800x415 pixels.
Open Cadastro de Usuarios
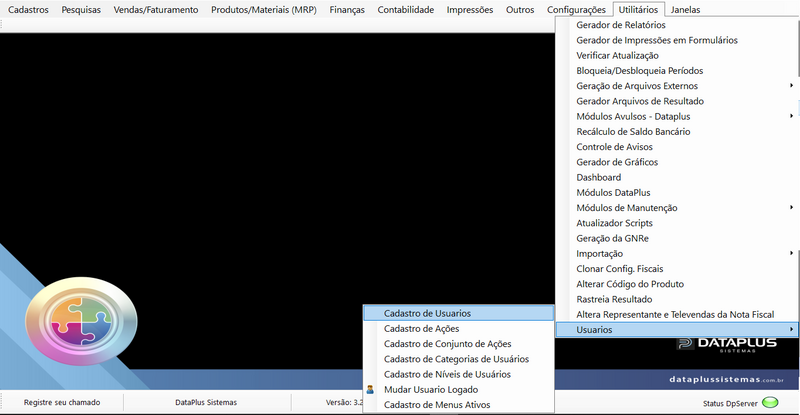click(459, 313)
